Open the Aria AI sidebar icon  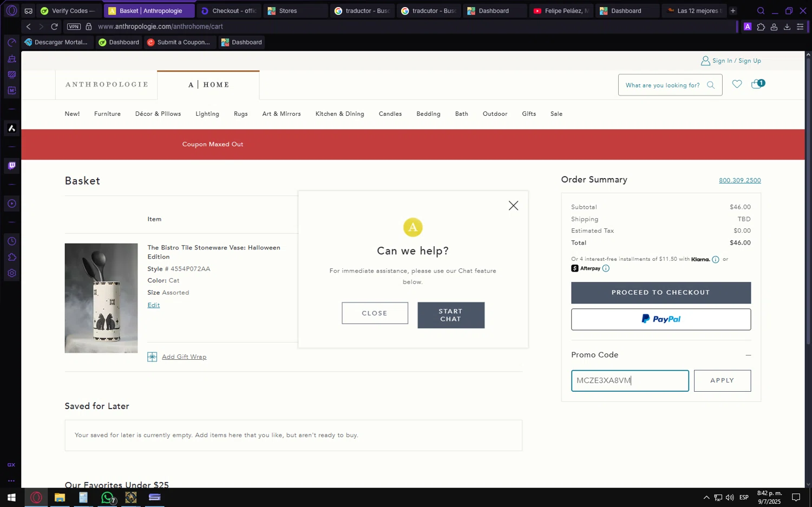point(11,128)
